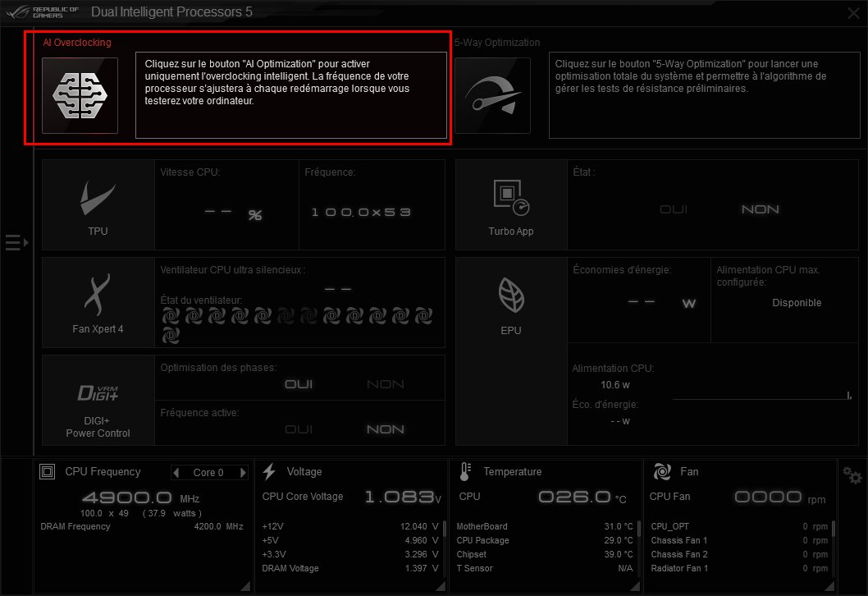The image size is (868, 596).
Task: Set Optimisation des phases to NON
Action: (385, 384)
